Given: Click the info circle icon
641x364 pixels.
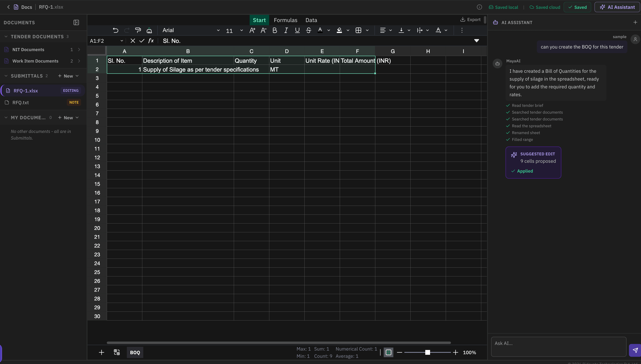Looking at the screenshot, I should [479, 7].
